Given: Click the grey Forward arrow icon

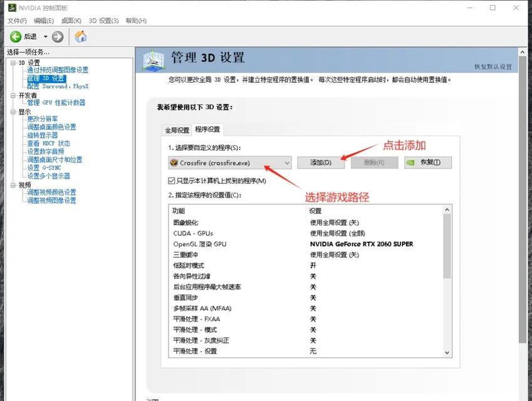Looking at the screenshot, I should [58, 36].
